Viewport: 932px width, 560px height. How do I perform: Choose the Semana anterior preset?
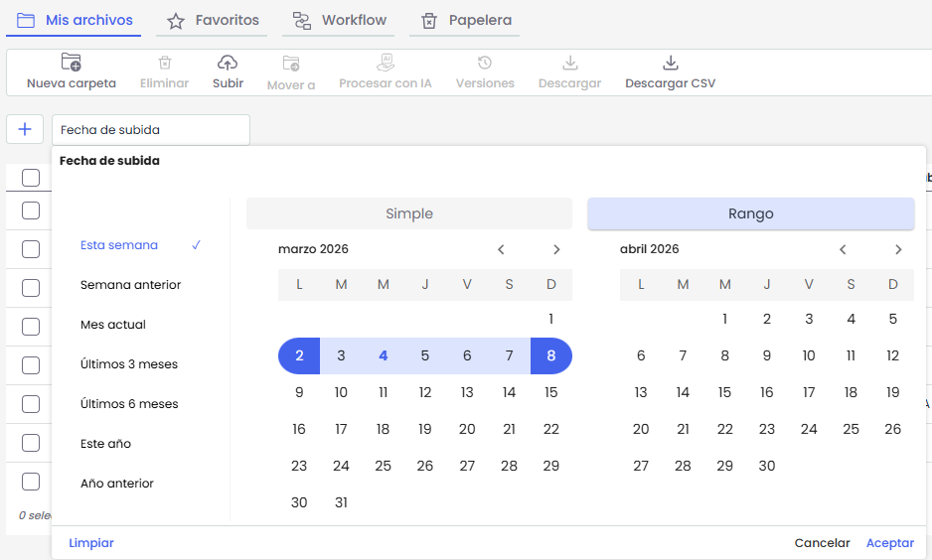coord(130,285)
